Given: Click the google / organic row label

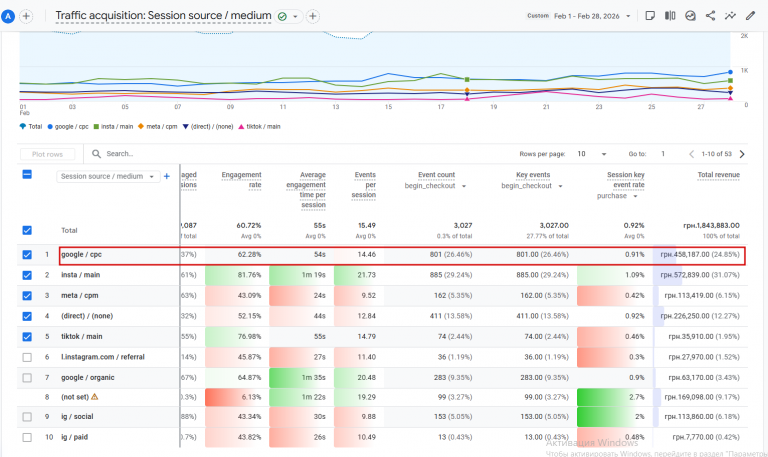Looking at the screenshot, I should point(88,378).
